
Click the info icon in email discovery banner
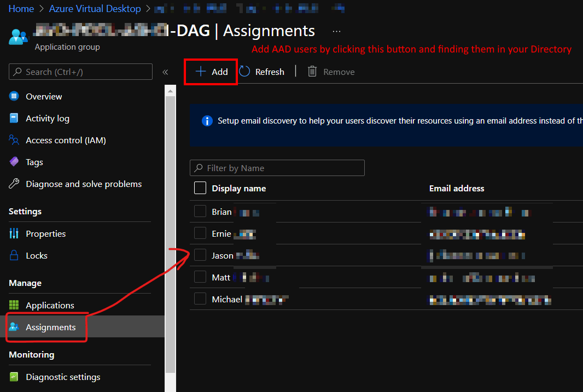click(x=207, y=121)
